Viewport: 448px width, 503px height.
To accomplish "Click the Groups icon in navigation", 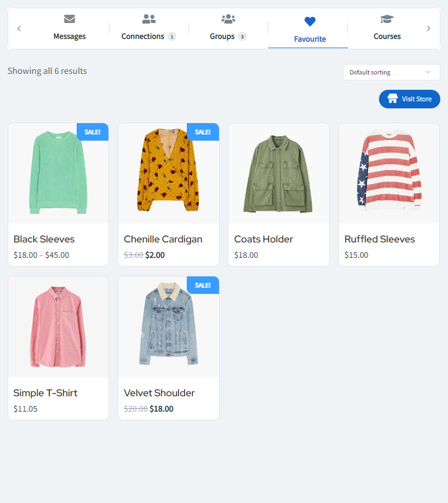I will 228,19.
